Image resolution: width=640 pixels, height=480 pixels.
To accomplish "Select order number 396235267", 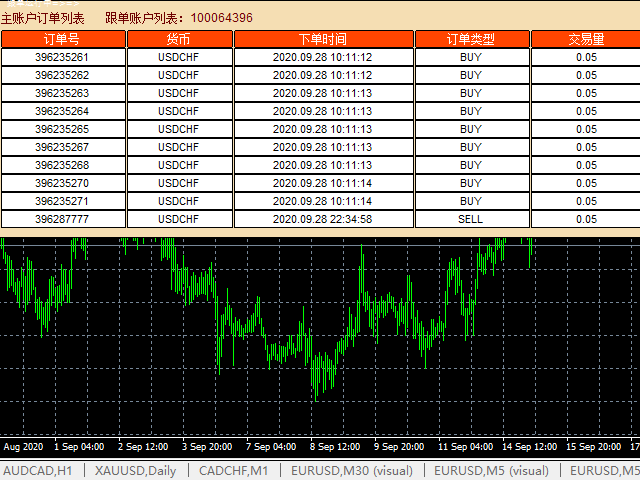I will 62,147.
